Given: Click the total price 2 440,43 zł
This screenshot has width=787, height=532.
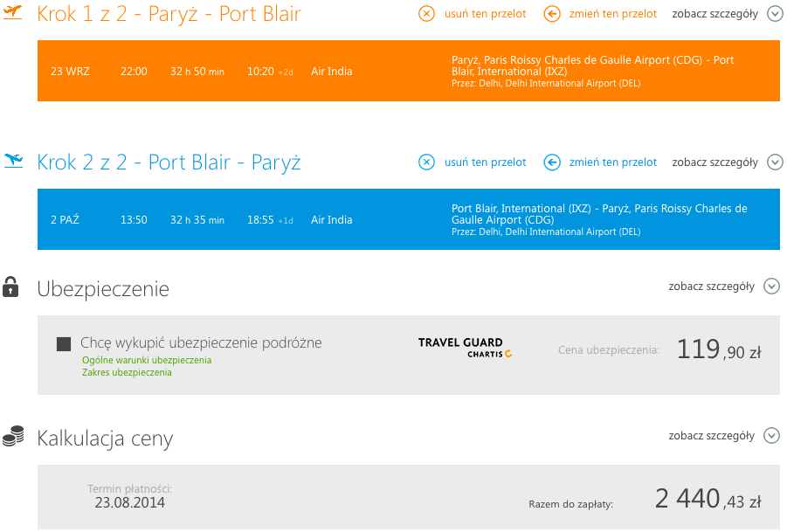Looking at the screenshot, I should 708,499.
